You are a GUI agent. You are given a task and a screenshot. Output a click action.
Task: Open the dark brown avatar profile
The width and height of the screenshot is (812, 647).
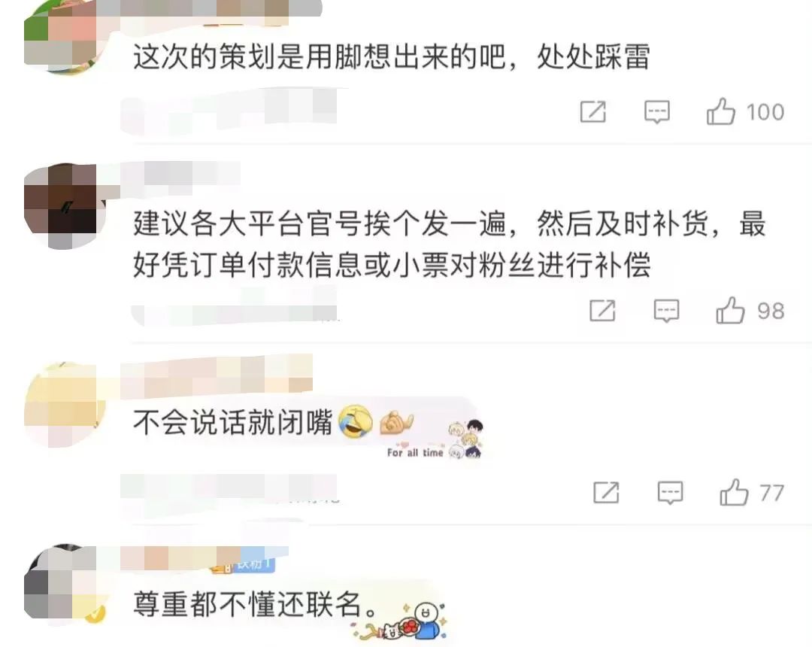click(65, 206)
